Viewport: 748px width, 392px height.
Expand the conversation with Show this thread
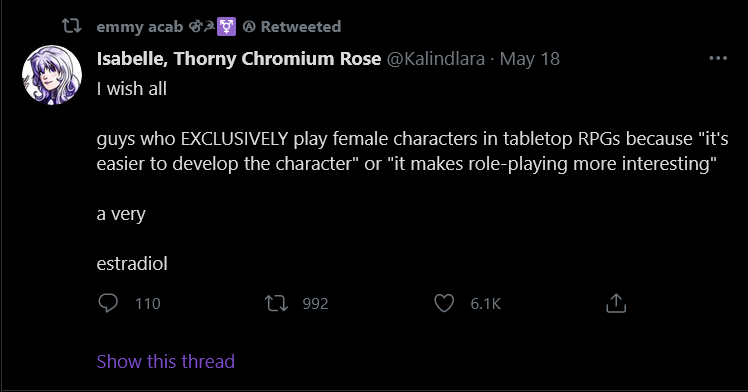166,361
